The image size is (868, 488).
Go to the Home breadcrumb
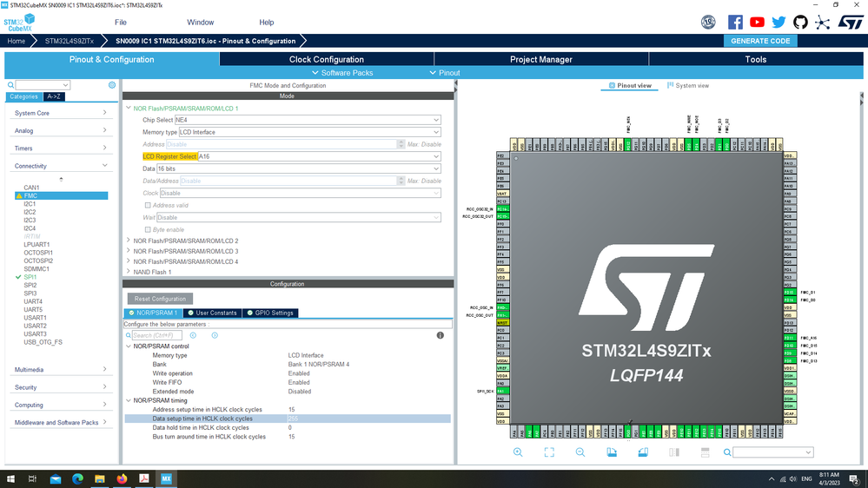pos(16,41)
